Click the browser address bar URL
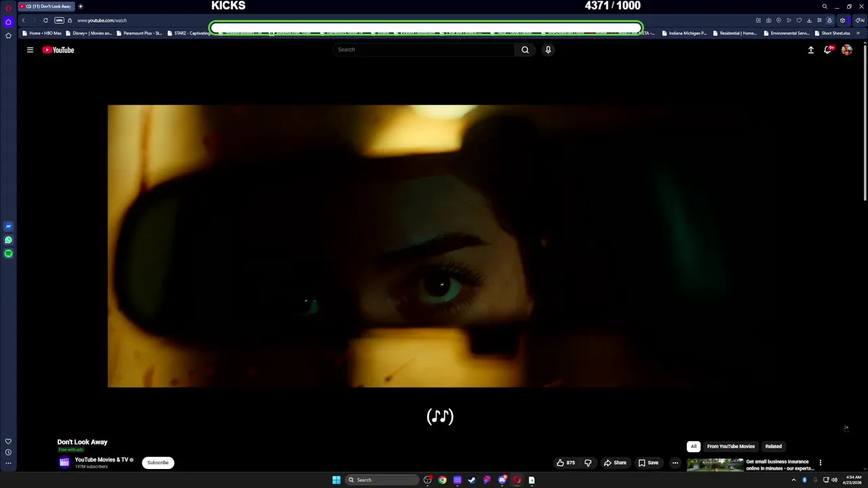The image size is (868, 488). [102, 20]
